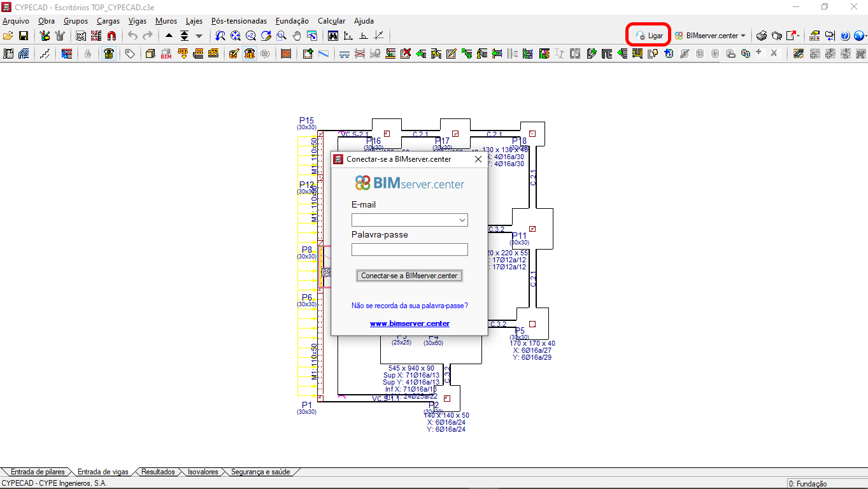Open the www.bimserver.center link

[x=409, y=323]
